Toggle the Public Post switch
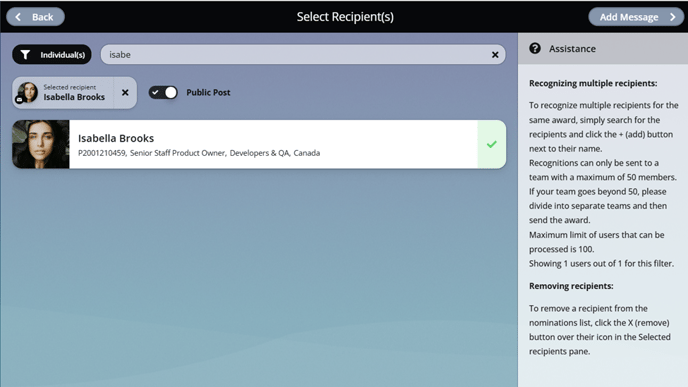The image size is (688, 387). (x=163, y=93)
